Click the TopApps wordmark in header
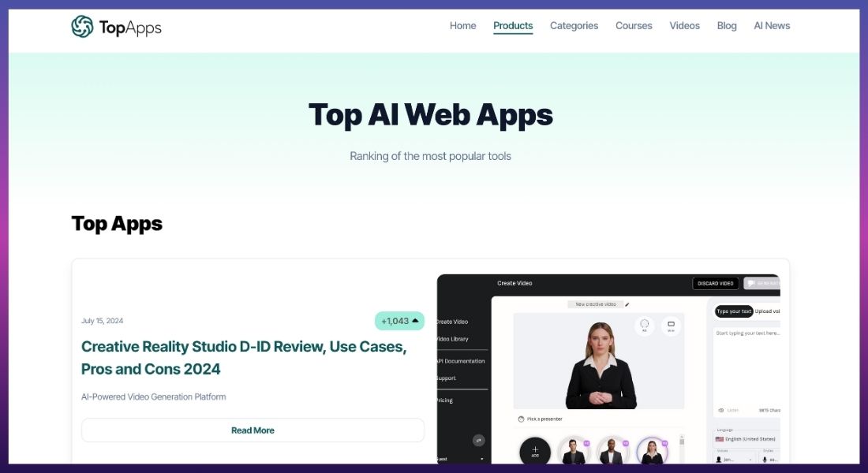Viewport: 868px width, 473px height. click(x=130, y=27)
